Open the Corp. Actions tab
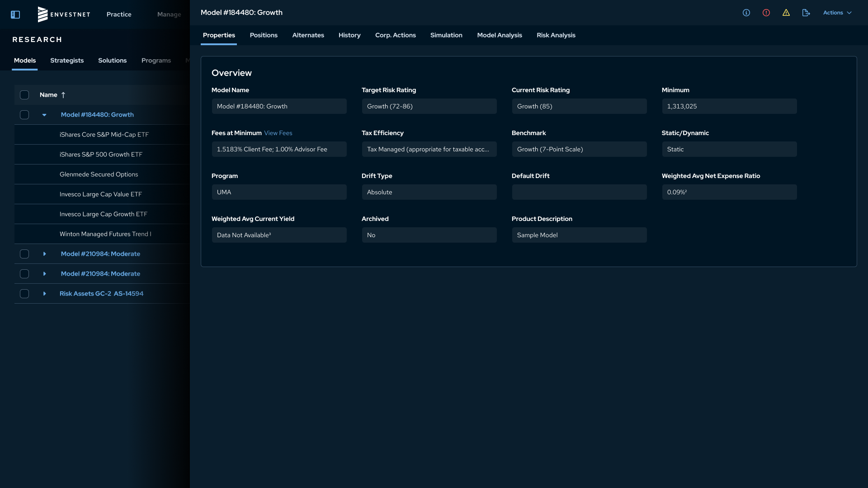Screen dimensions: 868x488 click(x=396, y=35)
